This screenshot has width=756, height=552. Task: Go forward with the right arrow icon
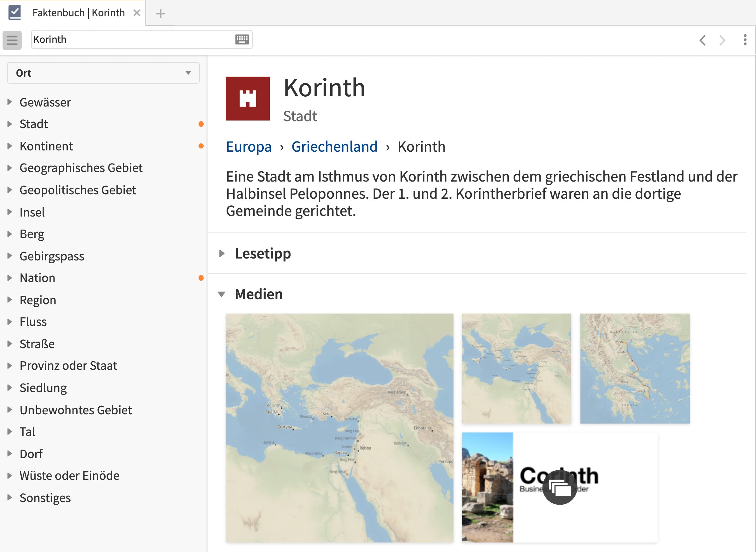point(722,40)
